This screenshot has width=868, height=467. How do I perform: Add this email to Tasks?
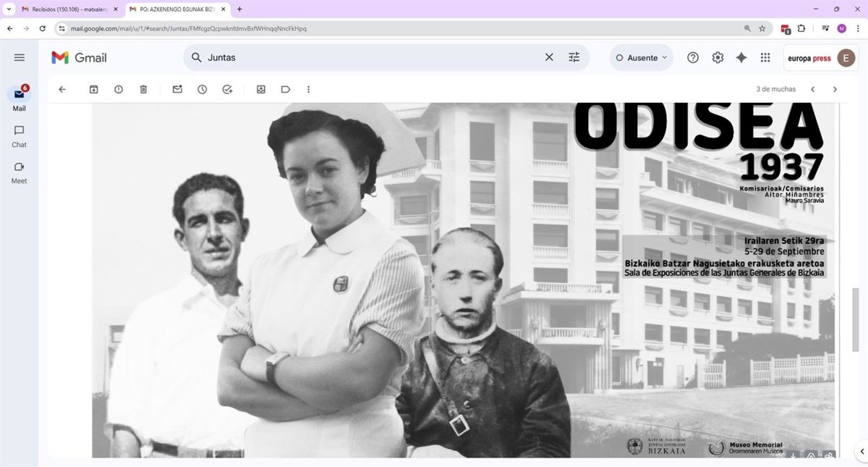227,89
